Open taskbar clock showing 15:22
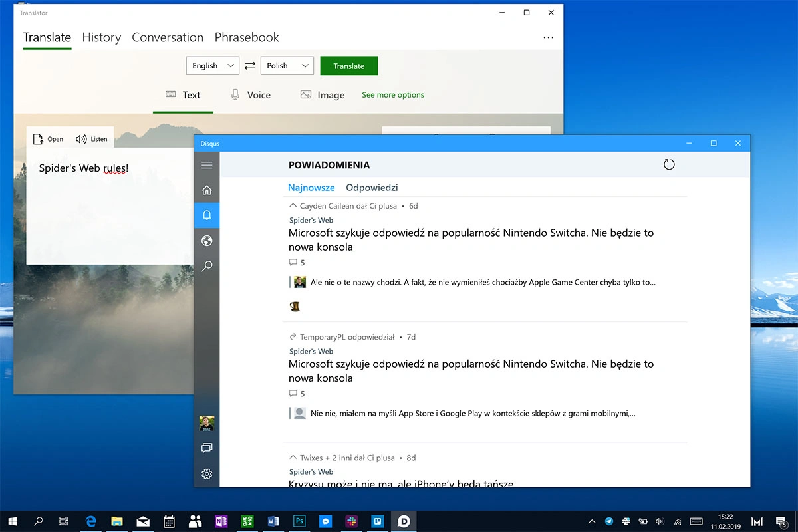This screenshot has width=798, height=532. pos(725,521)
